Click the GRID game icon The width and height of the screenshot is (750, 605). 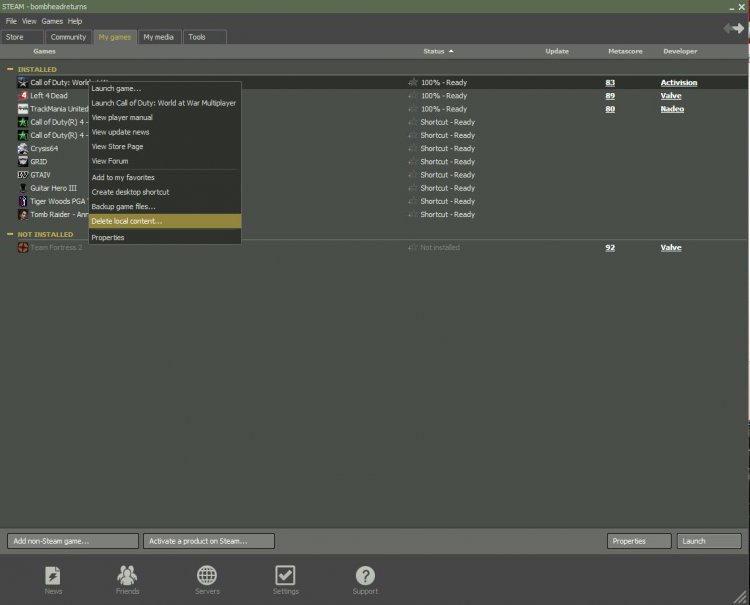(22, 162)
